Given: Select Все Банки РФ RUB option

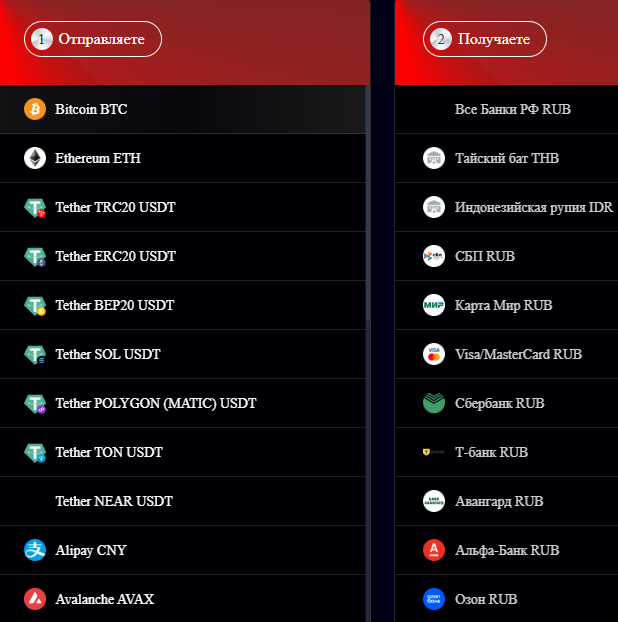Looking at the screenshot, I should [x=507, y=109].
